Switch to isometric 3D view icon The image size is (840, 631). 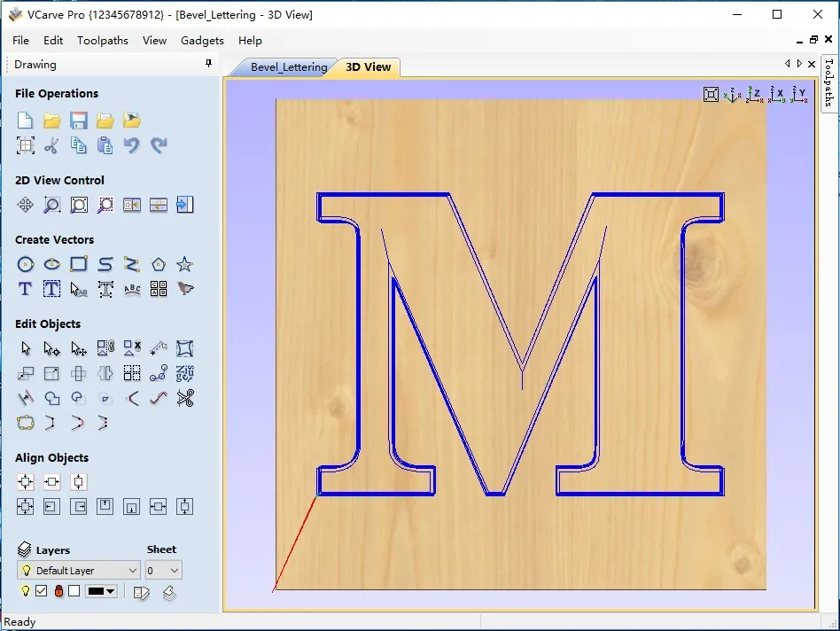733,94
